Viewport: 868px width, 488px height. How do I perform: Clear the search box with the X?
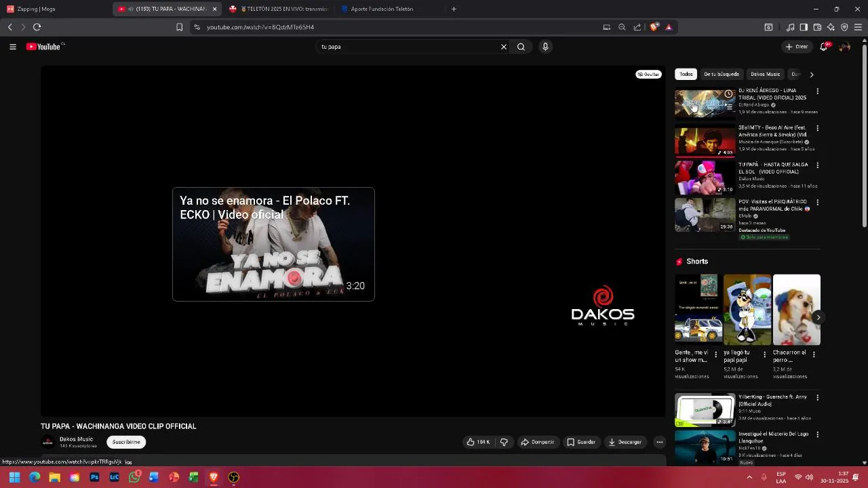coord(504,47)
